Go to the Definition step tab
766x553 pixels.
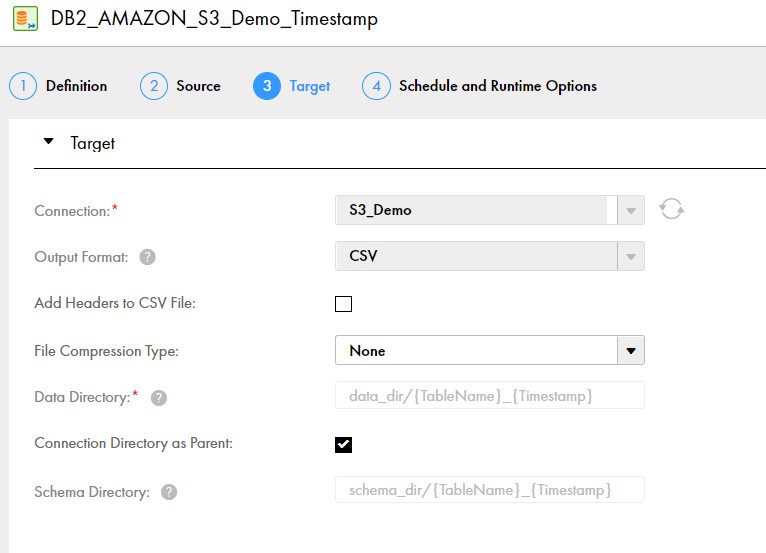(77, 86)
